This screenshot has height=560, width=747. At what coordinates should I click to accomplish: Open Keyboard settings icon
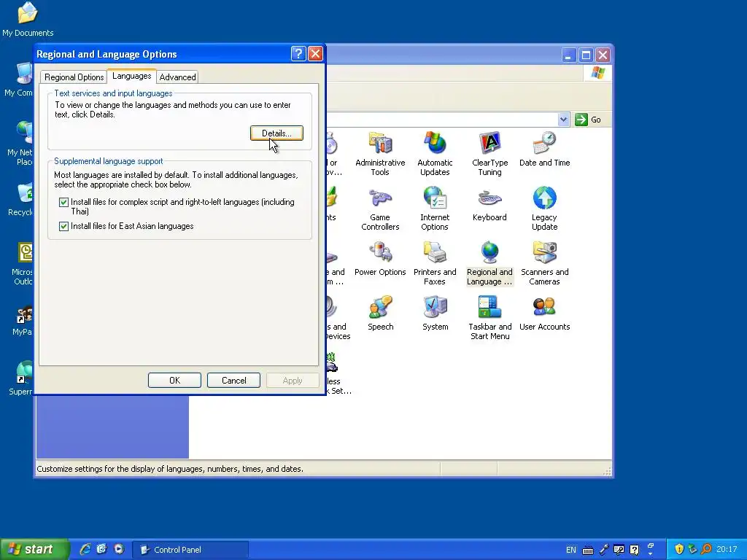pyautogui.click(x=489, y=204)
